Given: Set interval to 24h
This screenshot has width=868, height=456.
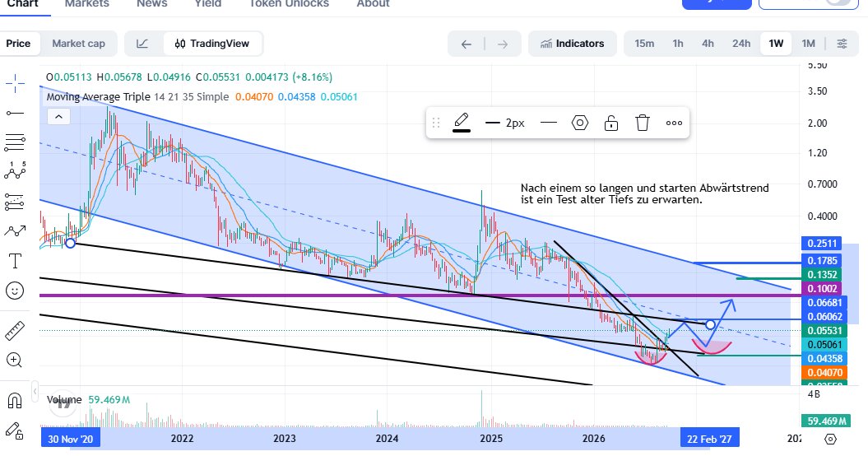Looking at the screenshot, I should 741,44.
